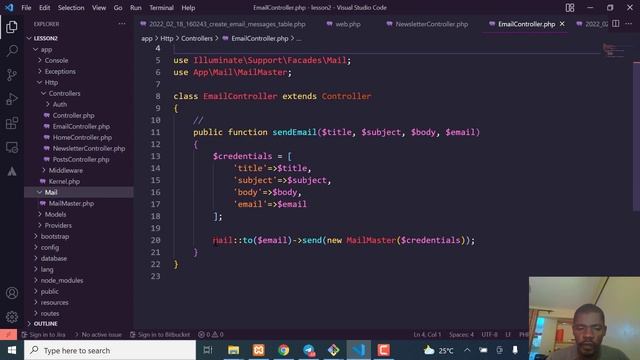Viewport: 640px width, 360px height.
Task: Click Spaces: 4 indentation setting
Action: point(461,334)
